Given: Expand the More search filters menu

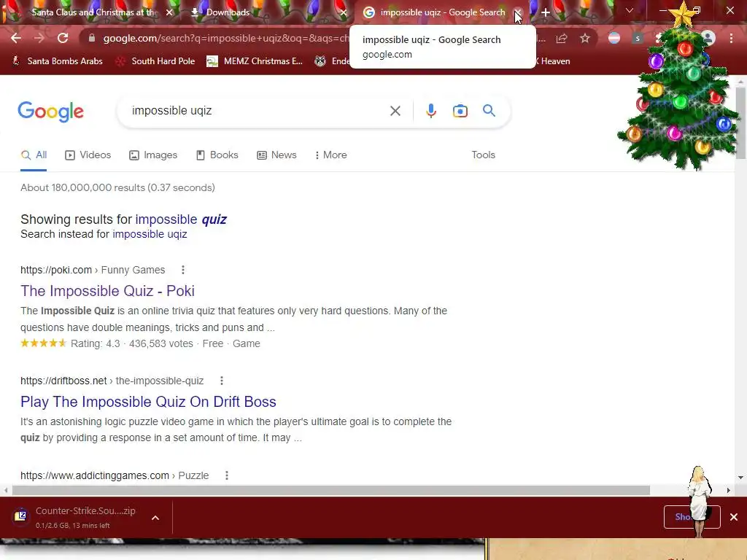Looking at the screenshot, I should 330,155.
